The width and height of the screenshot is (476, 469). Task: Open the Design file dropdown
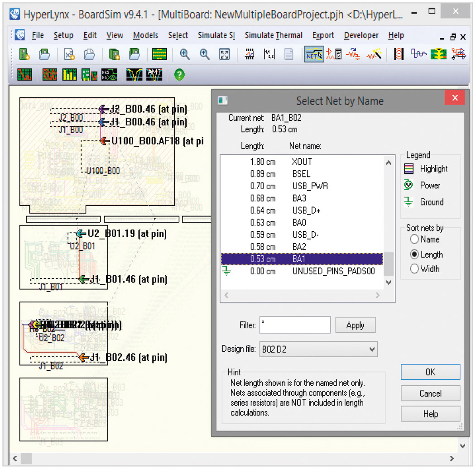pyautogui.click(x=318, y=349)
